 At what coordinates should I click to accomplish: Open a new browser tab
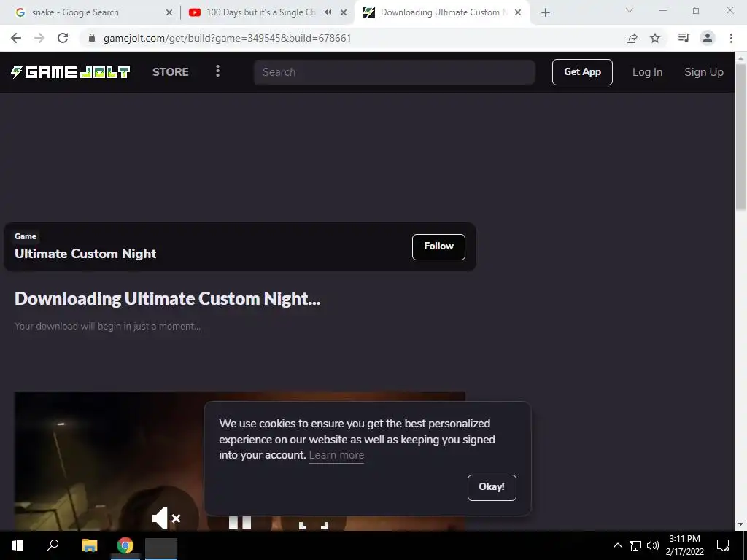(x=546, y=13)
